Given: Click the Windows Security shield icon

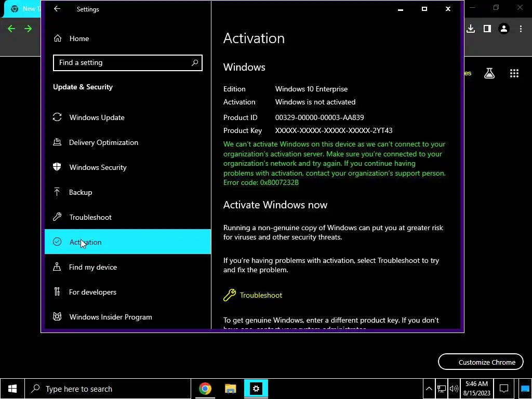Looking at the screenshot, I should click(57, 167).
